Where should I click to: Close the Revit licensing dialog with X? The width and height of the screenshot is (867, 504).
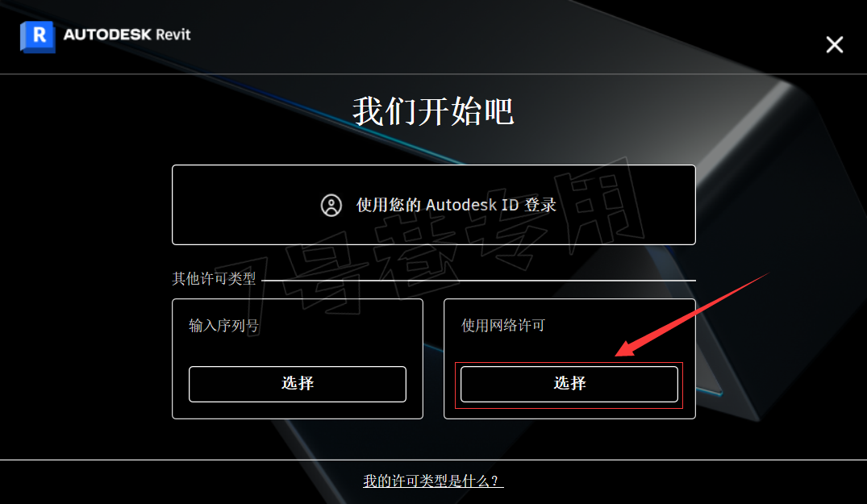click(x=835, y=44)
